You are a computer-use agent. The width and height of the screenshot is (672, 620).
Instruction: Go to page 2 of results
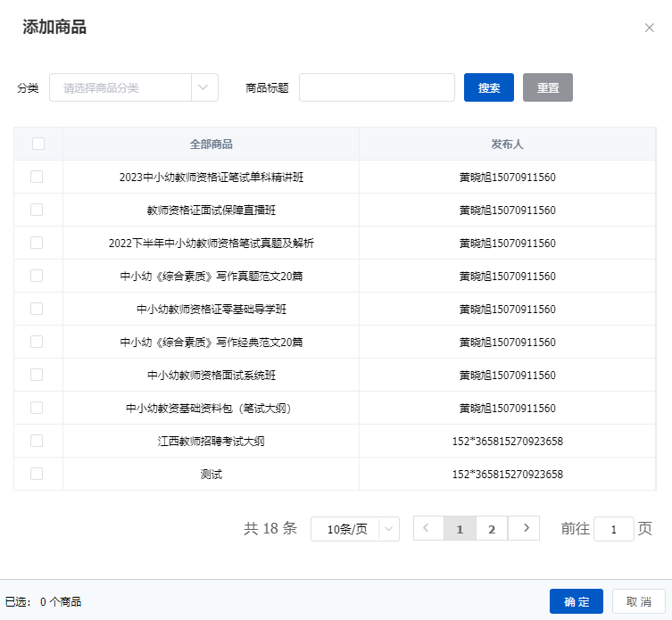click(x=492, y=529)
